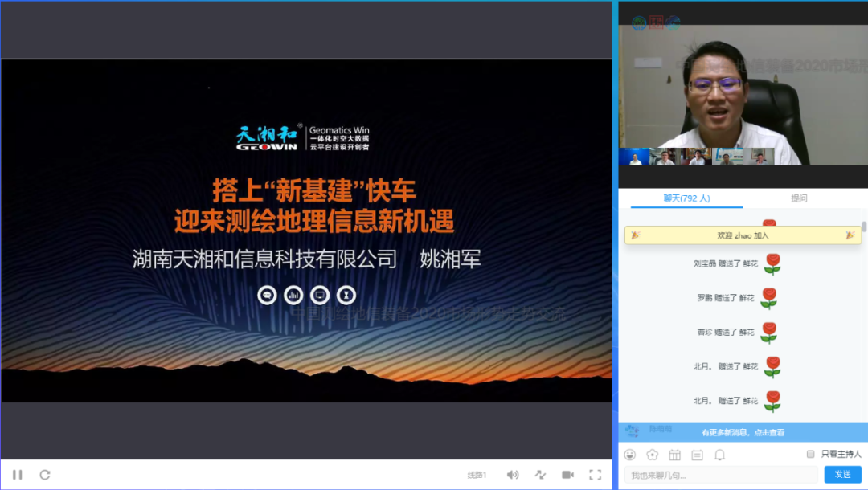Click the notification bell icon
The image size is (868, 490).
pos(719,455)
